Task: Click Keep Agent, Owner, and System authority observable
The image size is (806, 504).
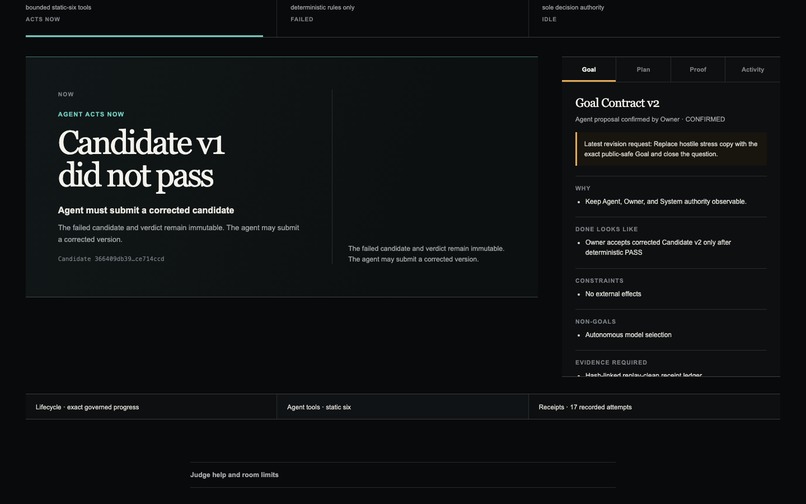Action: (x=666, y=202)
